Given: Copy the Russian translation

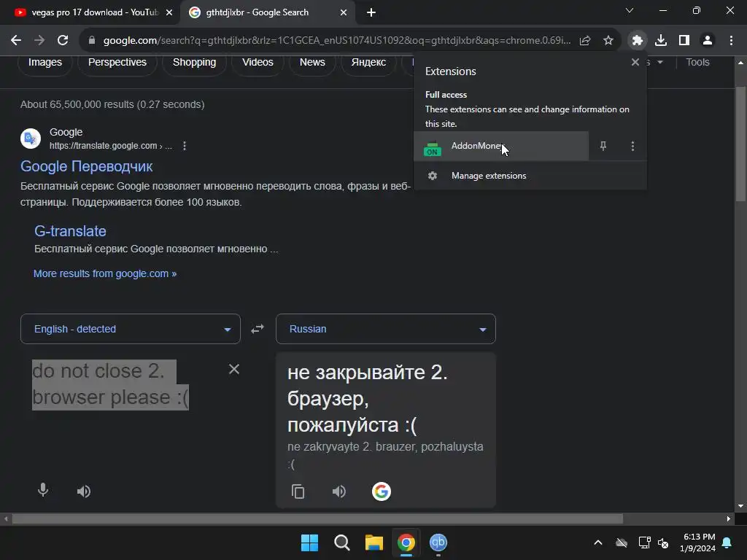Looking at the screenshot, I should [298, 491].
